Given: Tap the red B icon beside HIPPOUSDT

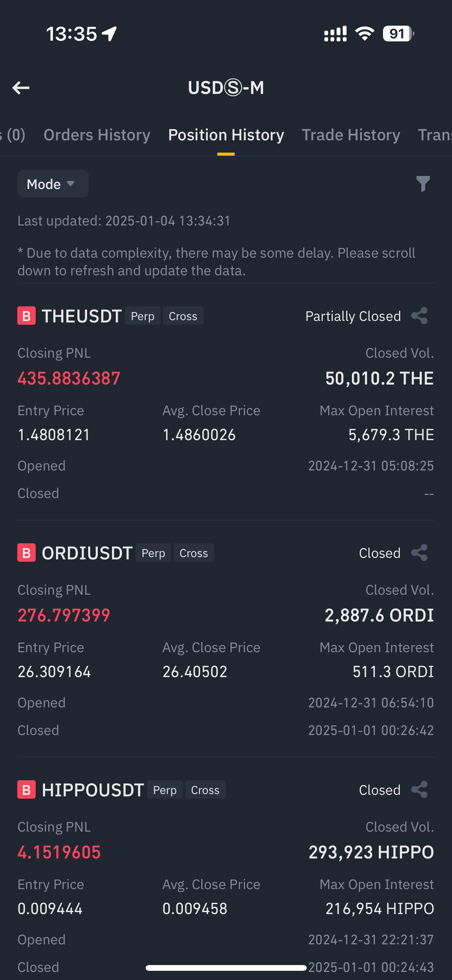Looking at the screenshot, I should [x=26, y=790].
